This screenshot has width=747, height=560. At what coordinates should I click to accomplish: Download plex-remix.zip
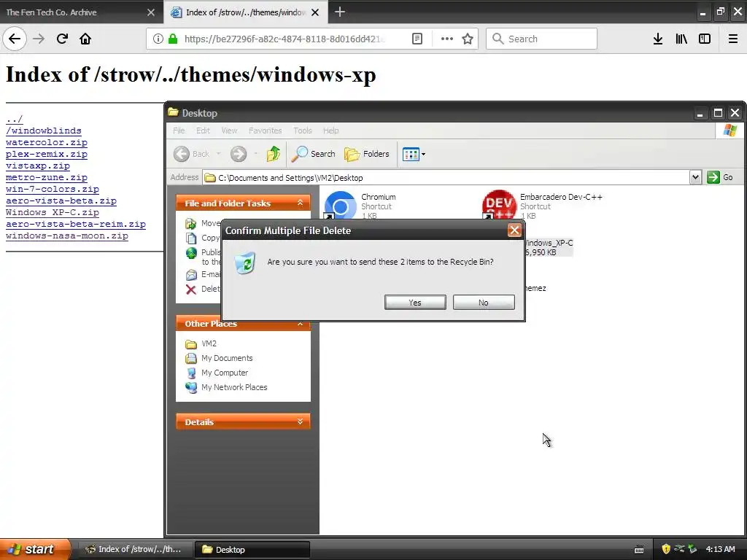pyautogui.click(x=47, y=154)
